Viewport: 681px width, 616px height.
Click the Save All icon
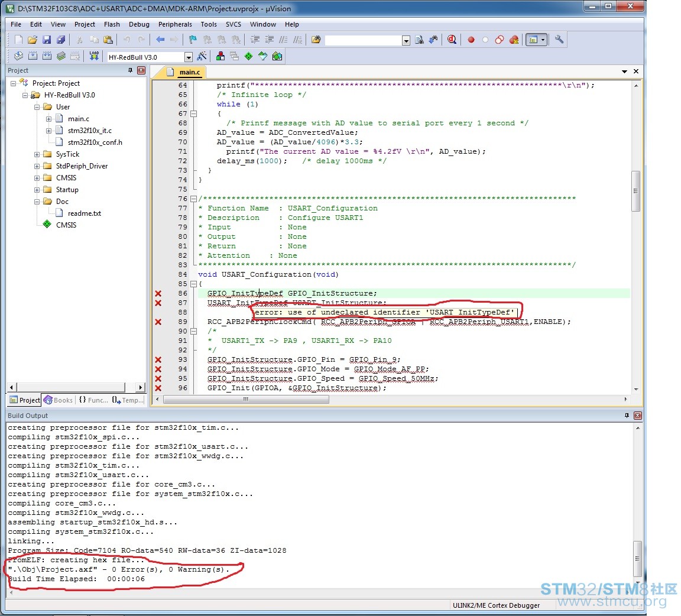tap(61, 40)
